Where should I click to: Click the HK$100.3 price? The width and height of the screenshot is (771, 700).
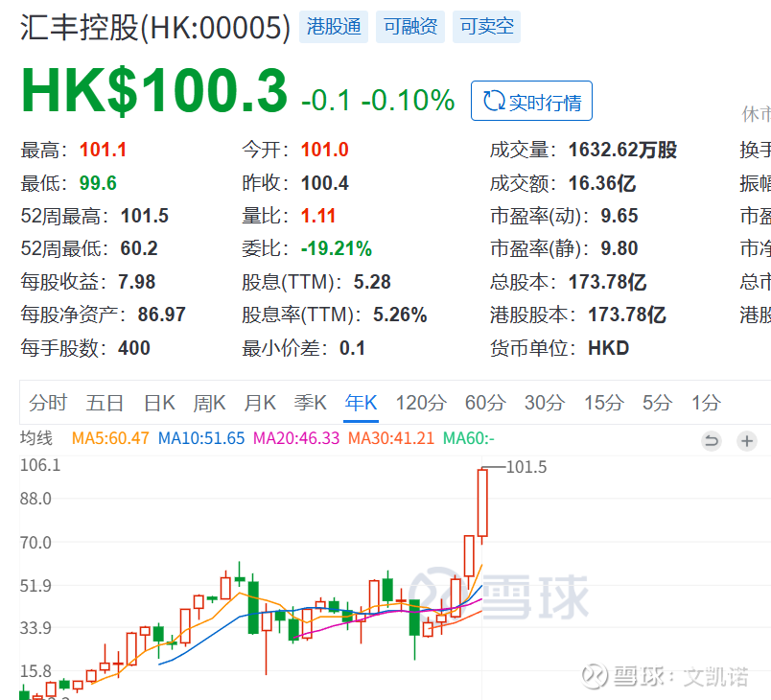pyautogui.click(x=154, y=91)
